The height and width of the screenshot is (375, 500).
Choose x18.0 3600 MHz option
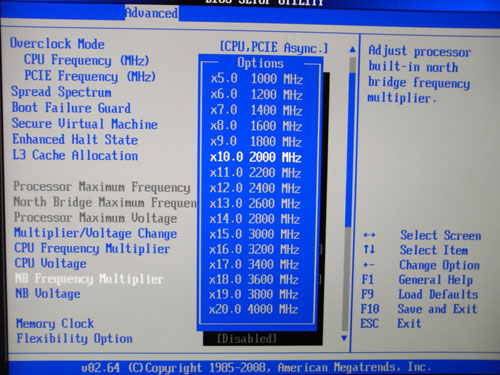[254, 279]
